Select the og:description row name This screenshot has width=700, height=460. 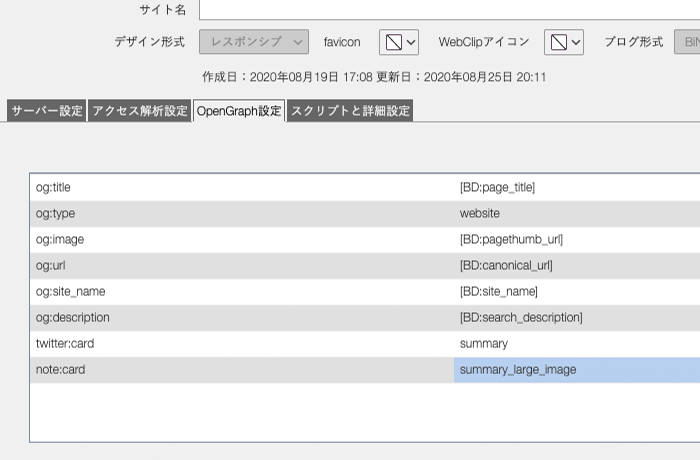click(x=73, y=318)
